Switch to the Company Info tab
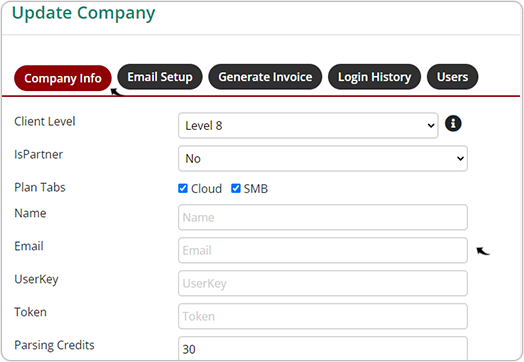Screen dimensions: 524x362 (63, 78)
